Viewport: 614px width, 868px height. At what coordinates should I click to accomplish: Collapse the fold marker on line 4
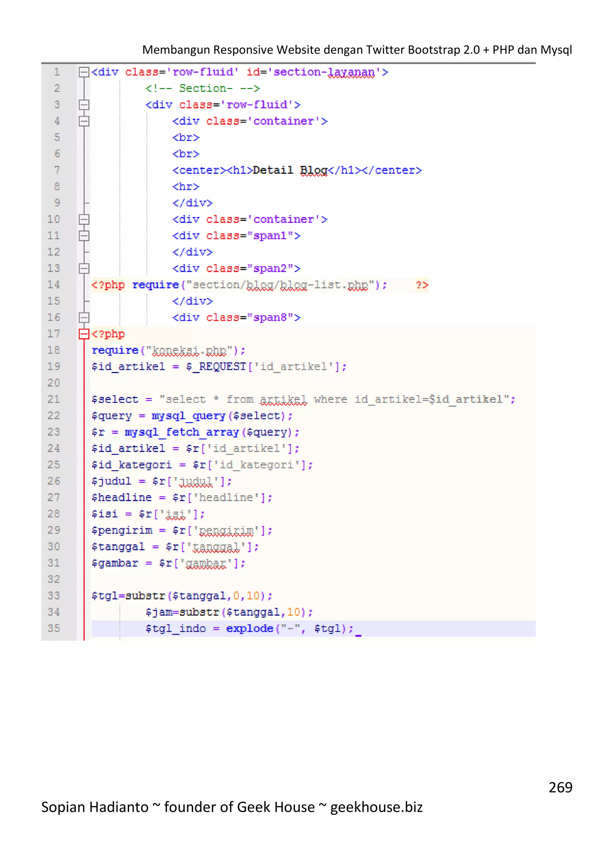(x=84, y=121)
